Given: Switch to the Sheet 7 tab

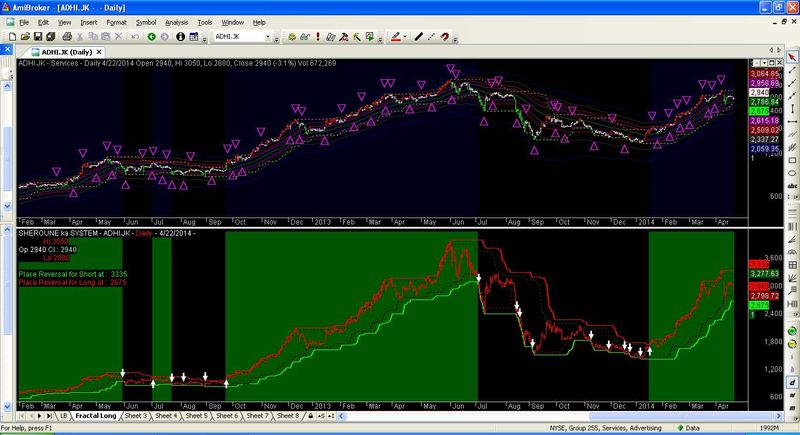Looking at the screenshot, I should point(258,416).
